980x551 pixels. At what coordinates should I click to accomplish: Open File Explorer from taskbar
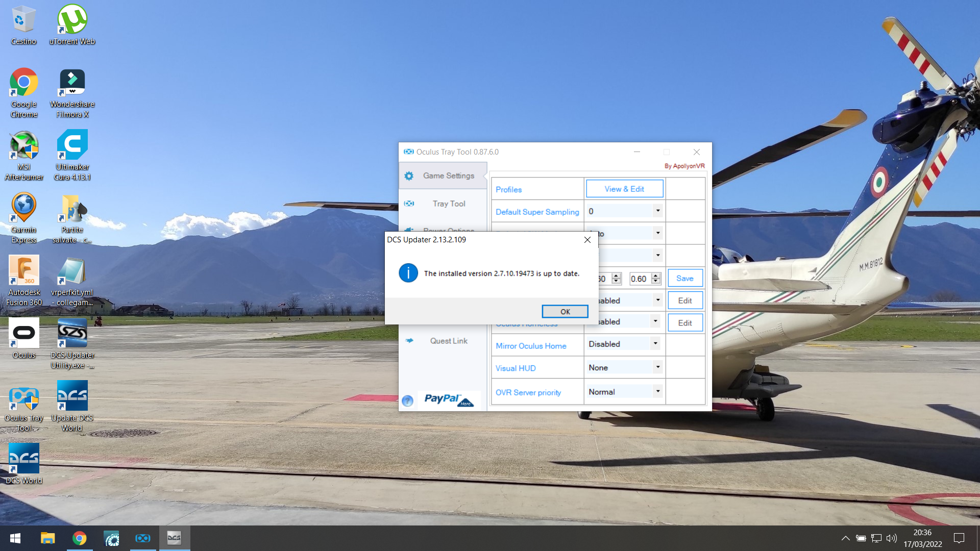(47, 538)
